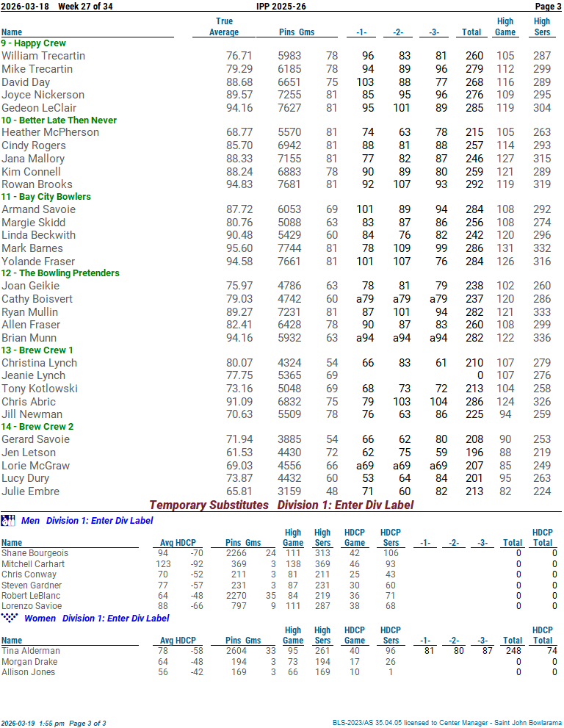Click substitute Mitchell Carhart's name
The image size is (564, 728).
tap(33, 564)
